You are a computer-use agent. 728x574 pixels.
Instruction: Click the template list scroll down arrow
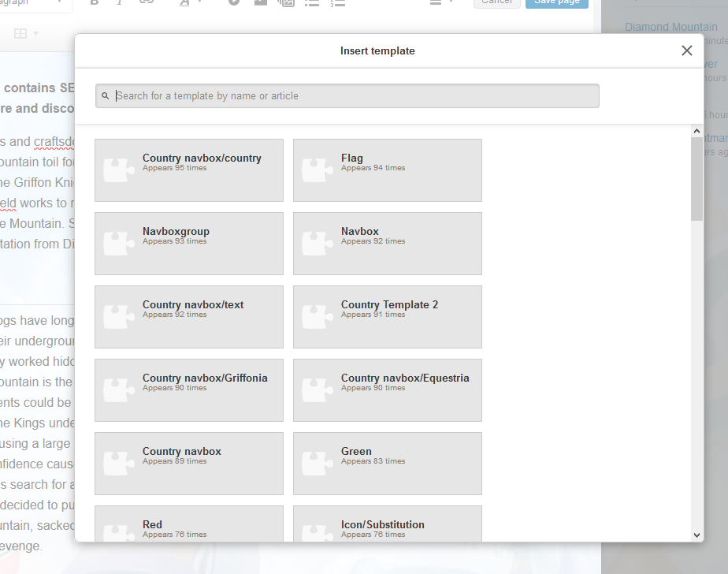click(x=696, y=535)
